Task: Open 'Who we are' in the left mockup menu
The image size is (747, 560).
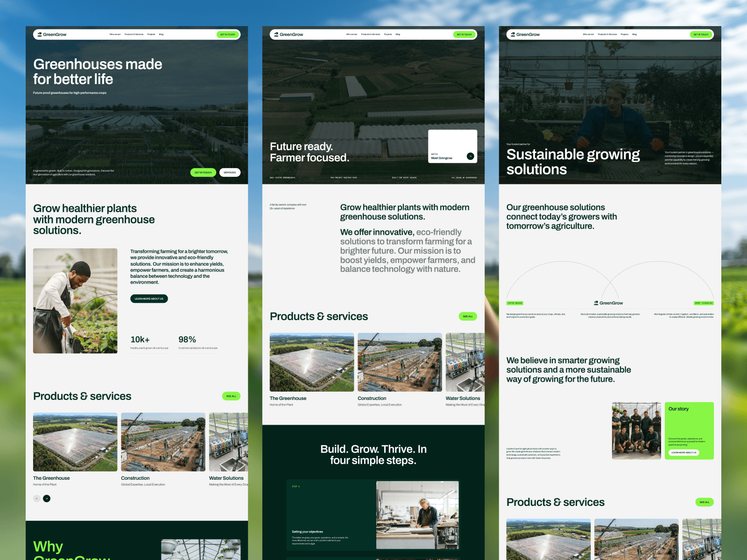Action: click(x=115, y=35)
